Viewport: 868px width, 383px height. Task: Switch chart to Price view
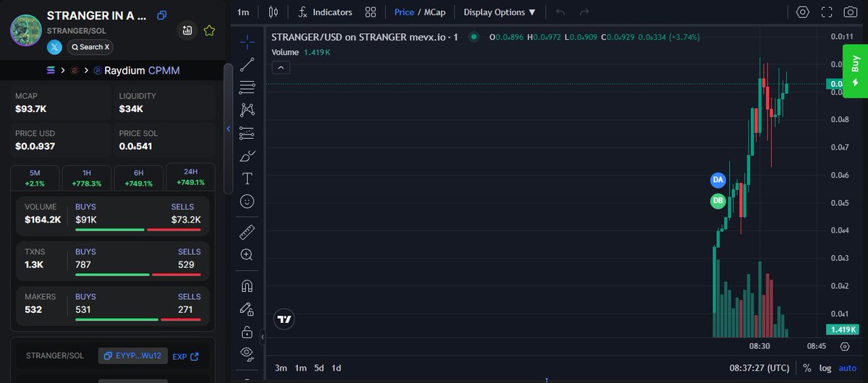(404, 12)
